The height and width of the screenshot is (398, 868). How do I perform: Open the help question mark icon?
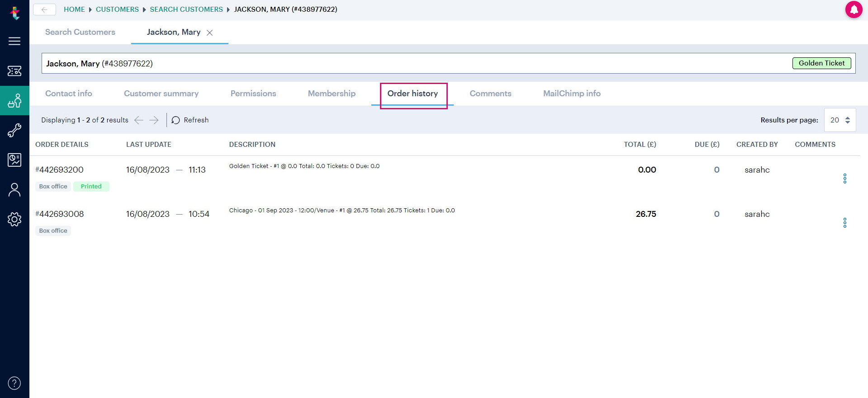(14, 383)
